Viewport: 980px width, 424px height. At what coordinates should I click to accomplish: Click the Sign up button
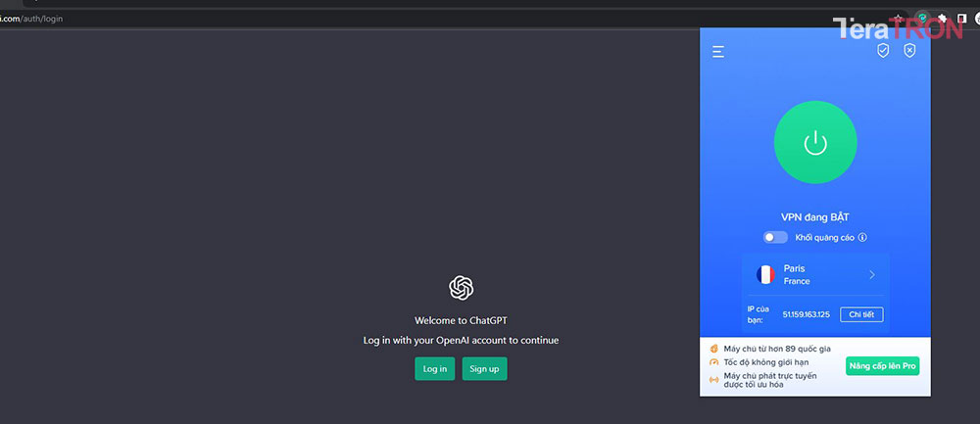(484, 368)
